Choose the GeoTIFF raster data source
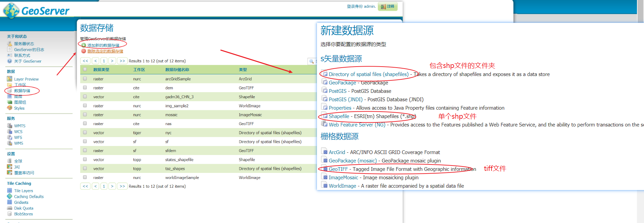The height and width of the screenshot is (223, 644). pyautogui.click(x=338, y=169)
